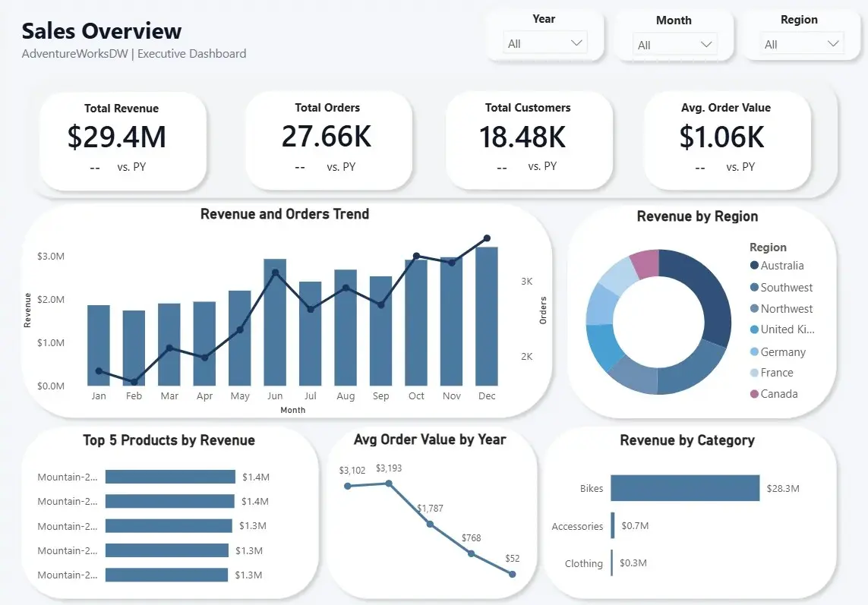Select the December revenue bar
This screenshot has width=868, height=605.
coord(487,316)
